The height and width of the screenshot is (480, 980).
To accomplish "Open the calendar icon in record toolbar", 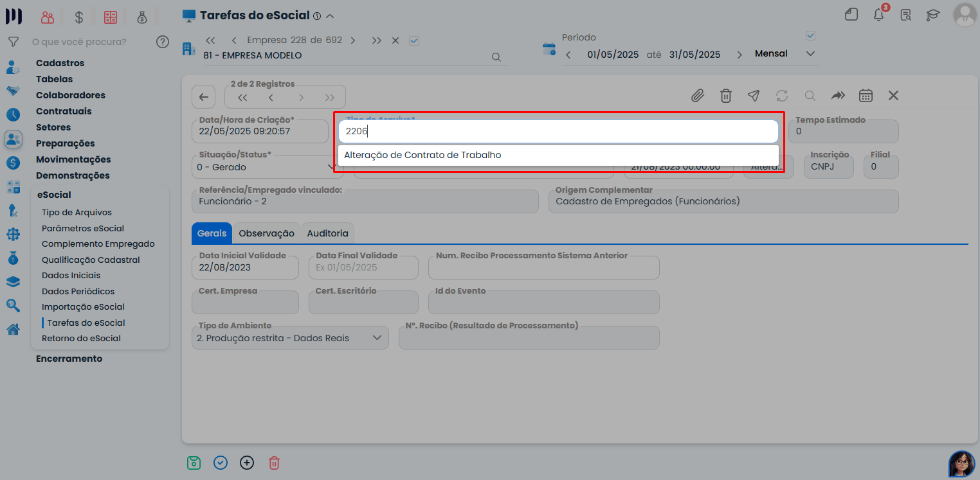I will 866,96.
